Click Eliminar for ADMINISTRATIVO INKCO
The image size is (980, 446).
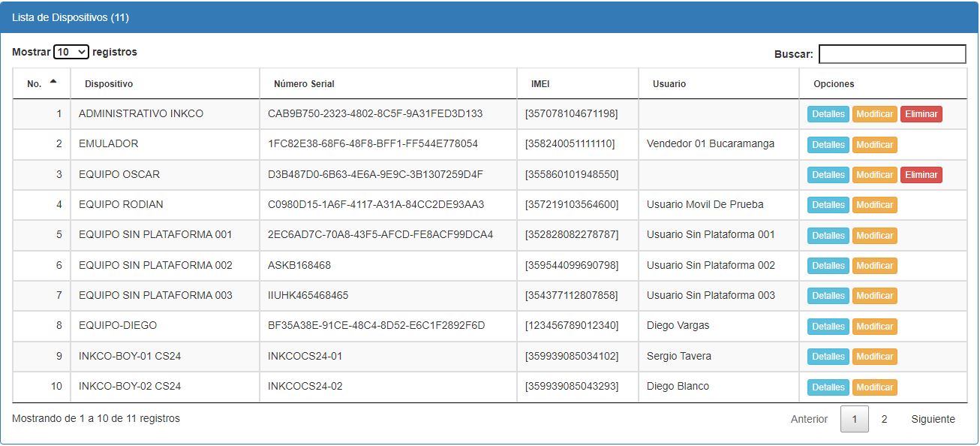click(921, 114)
